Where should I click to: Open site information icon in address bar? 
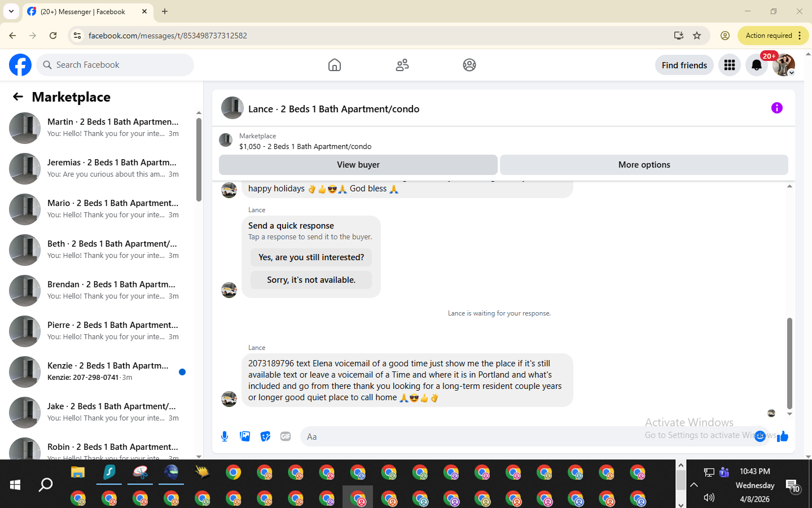(x=77, y=36)
